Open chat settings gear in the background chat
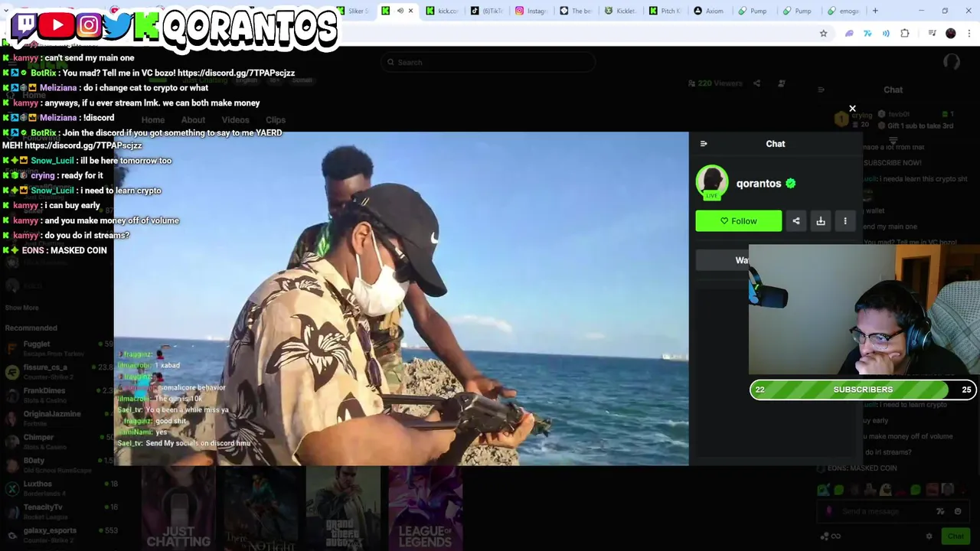 [x=929, y=536]
